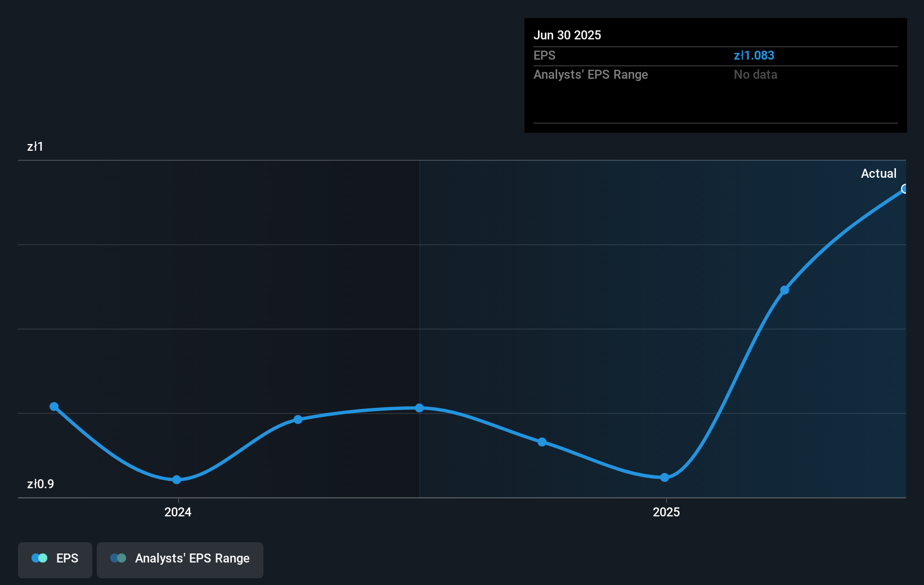Toggle the Analysts' EPS Range legend series

180,560
